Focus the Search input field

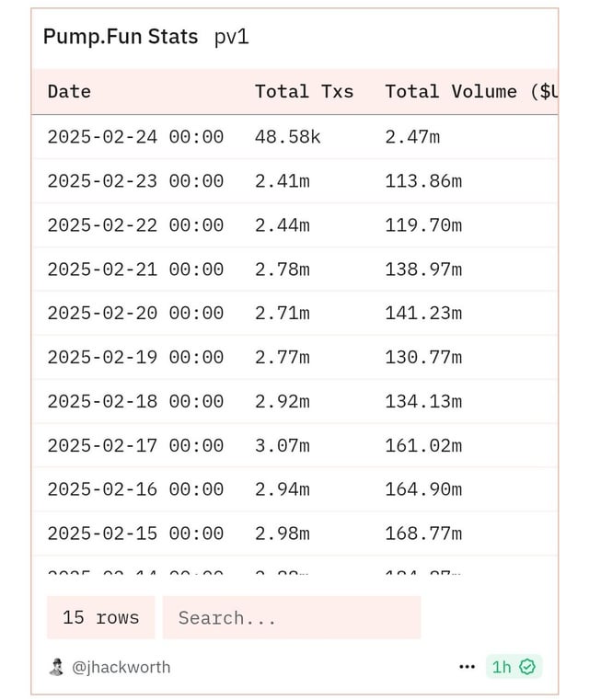(291, 618)
